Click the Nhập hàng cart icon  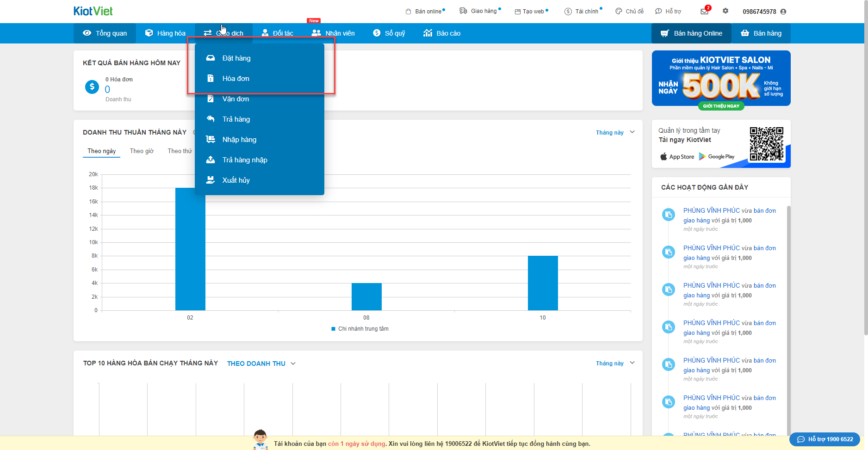tap(211, 140)
